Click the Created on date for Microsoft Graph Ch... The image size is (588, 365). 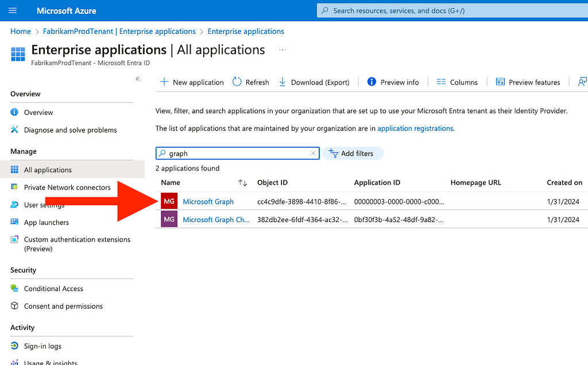(x=563, y=220)
